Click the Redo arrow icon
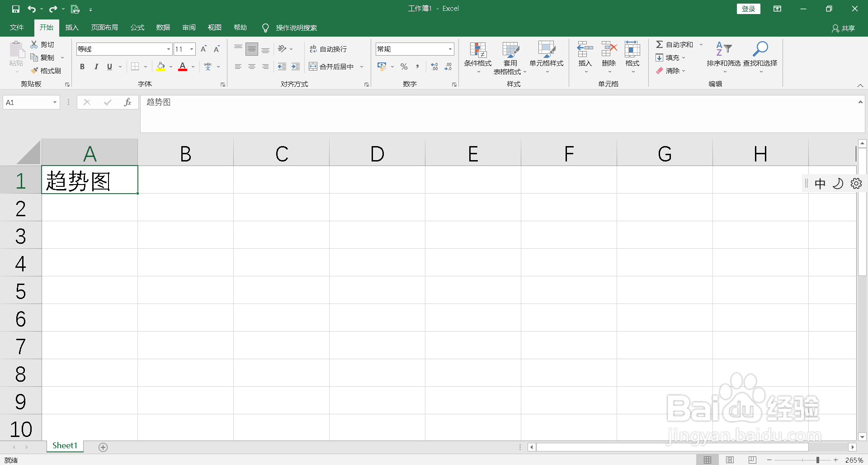The height and width of the screenshot is (465, 868). pyautogui.click(x=53, y=9)
